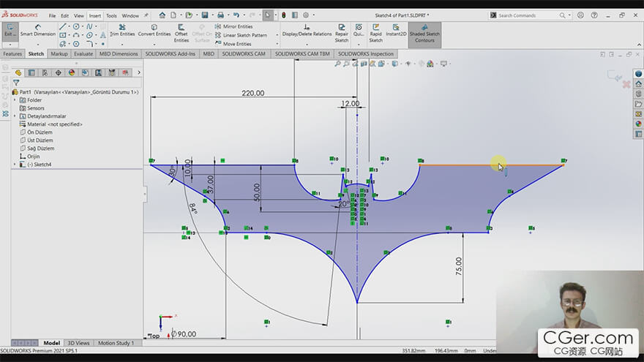Click the Select cursor tool
644x362 pixels.
(x=267, y=15)
